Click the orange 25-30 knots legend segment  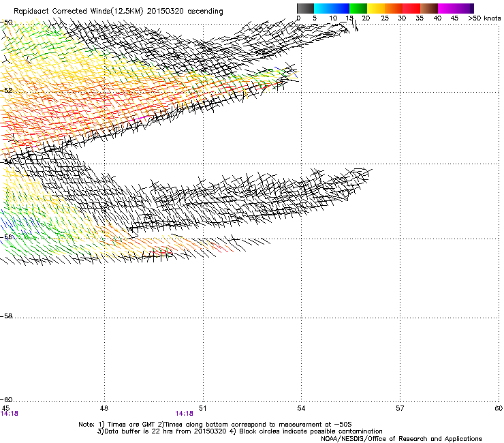pos(394,8)
